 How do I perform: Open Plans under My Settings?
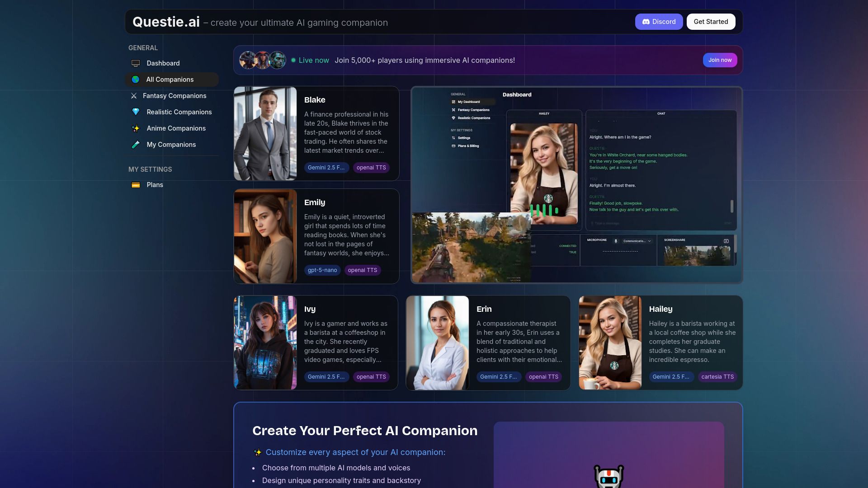point(155,185)
